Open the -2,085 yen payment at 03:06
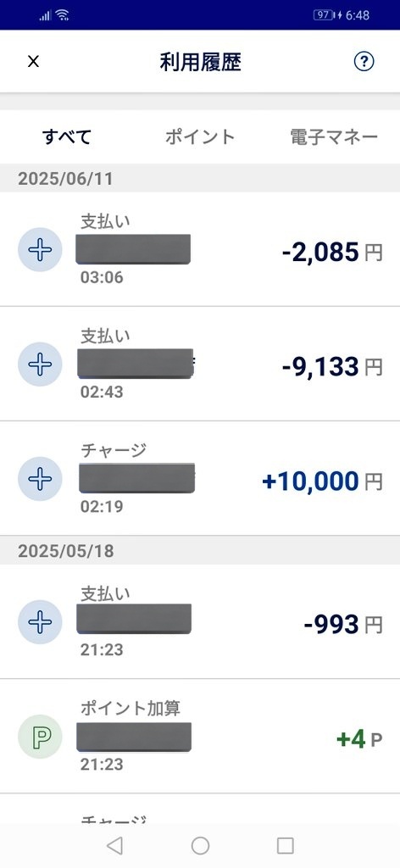Image resolution: width=400 pixels, height=868 pixels. pyautogui.click(x=200, y=249)
